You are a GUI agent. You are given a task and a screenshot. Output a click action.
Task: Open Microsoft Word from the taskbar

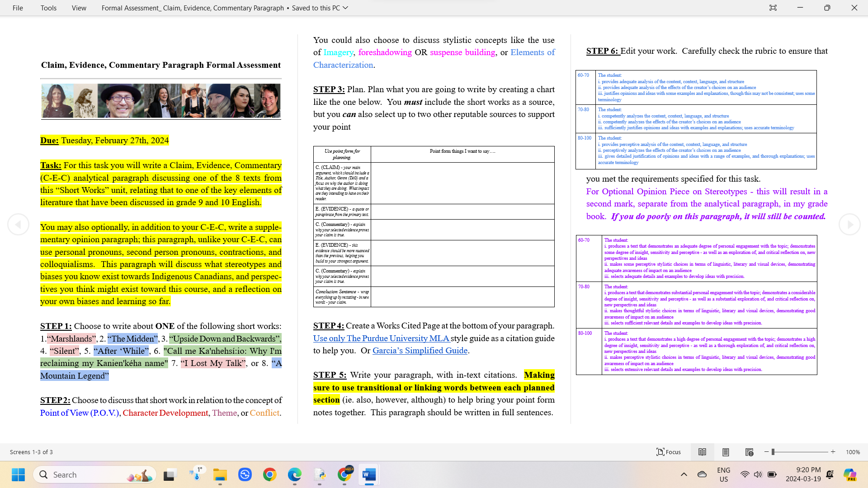pos(369,474)
